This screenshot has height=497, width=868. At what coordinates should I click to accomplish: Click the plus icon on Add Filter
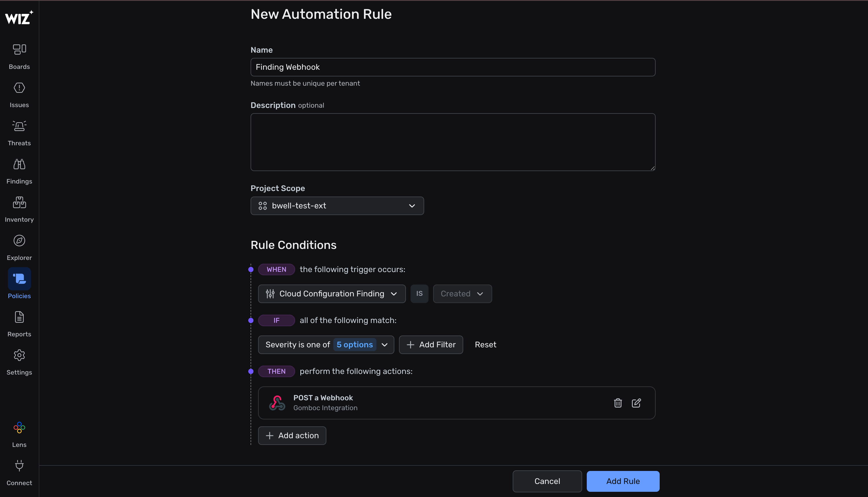tap(411, 345)
